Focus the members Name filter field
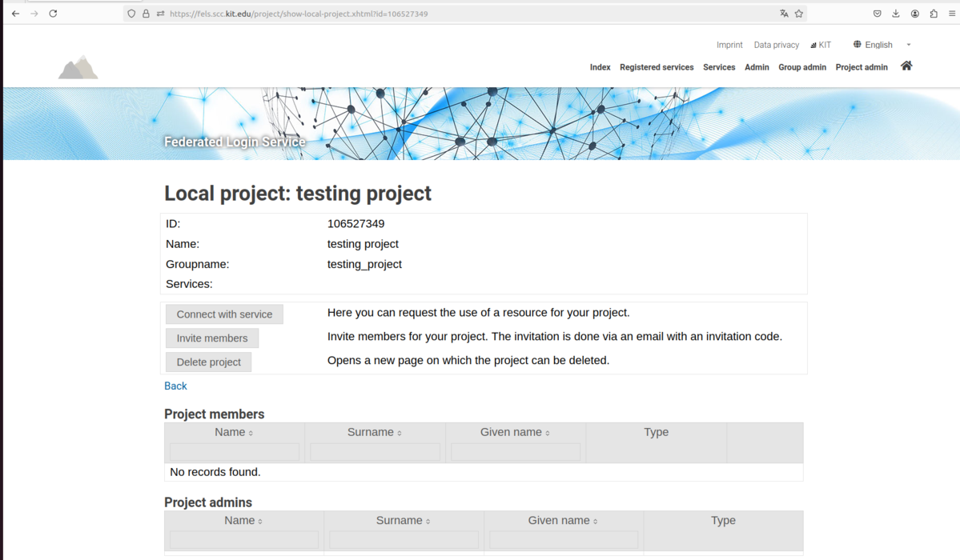Screen dimensions: 960x560 pos(235,452)
